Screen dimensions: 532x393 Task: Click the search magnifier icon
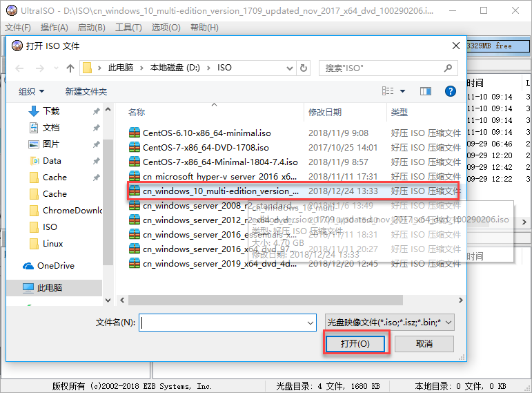pos(449,68)
